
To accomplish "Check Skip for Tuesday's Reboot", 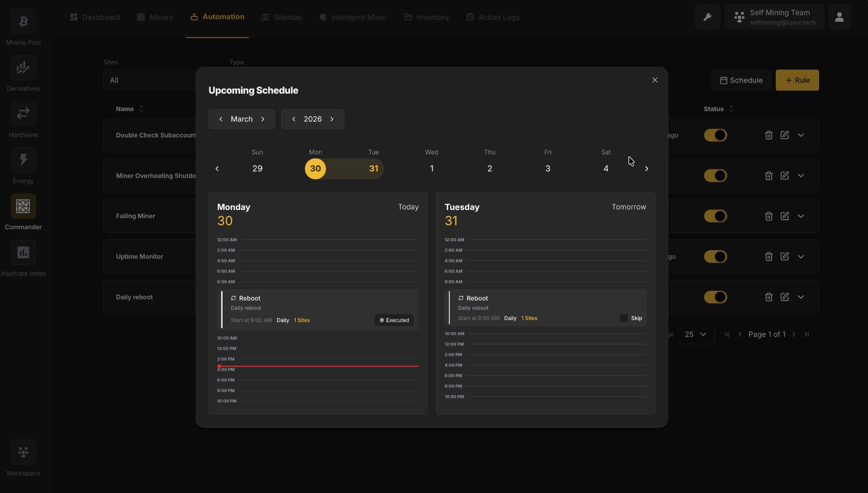I will coord(624,318).
